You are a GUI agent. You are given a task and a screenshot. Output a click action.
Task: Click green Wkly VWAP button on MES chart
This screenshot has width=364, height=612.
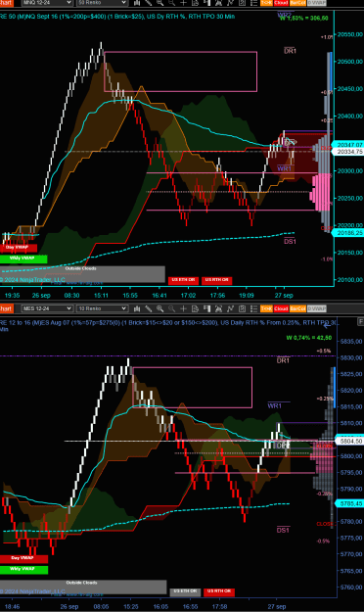point(23,570)
